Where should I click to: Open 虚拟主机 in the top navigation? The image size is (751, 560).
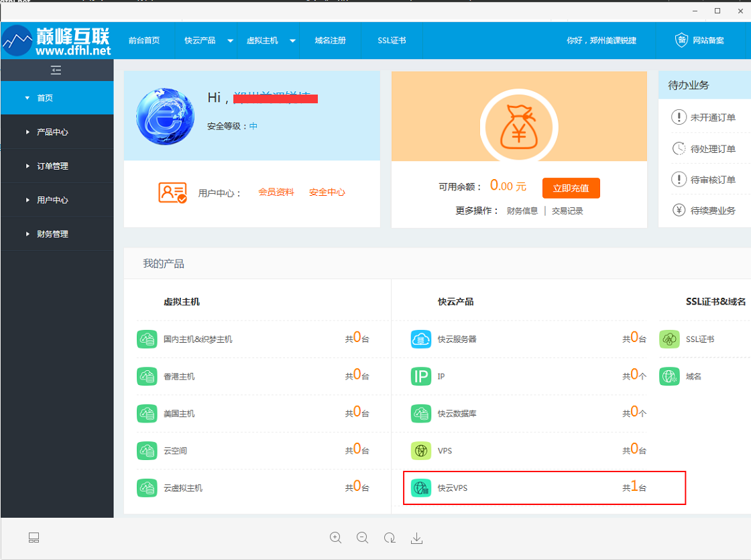(x=262, y=41)
